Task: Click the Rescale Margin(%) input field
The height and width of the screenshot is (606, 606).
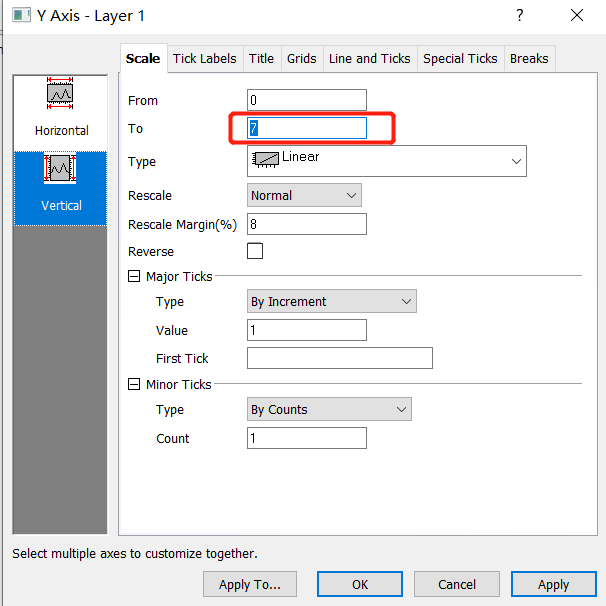Action: point(307,224)
